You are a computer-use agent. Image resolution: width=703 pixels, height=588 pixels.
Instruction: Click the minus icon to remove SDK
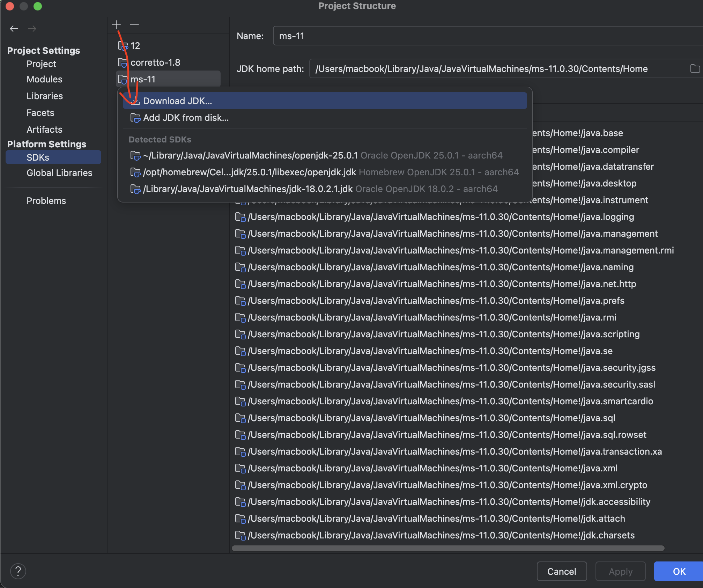point(134,25)
